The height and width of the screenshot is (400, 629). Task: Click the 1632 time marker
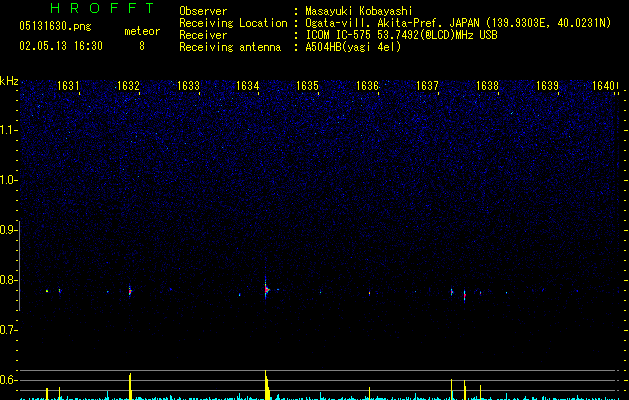point(128,86)
